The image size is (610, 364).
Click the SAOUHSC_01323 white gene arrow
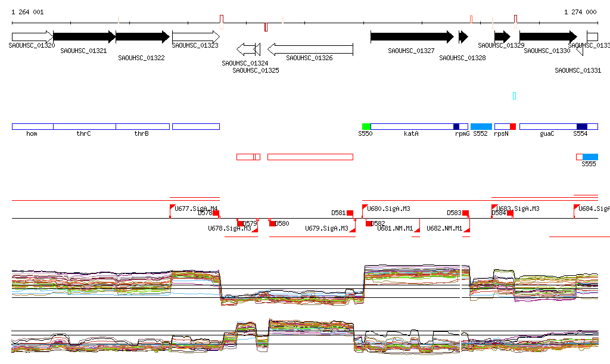coord(196,37)
